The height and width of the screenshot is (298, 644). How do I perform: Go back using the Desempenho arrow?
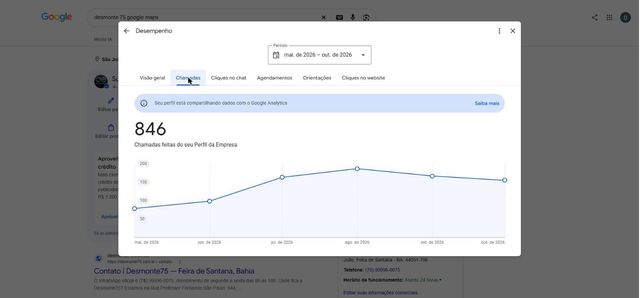tap(126, 31)
